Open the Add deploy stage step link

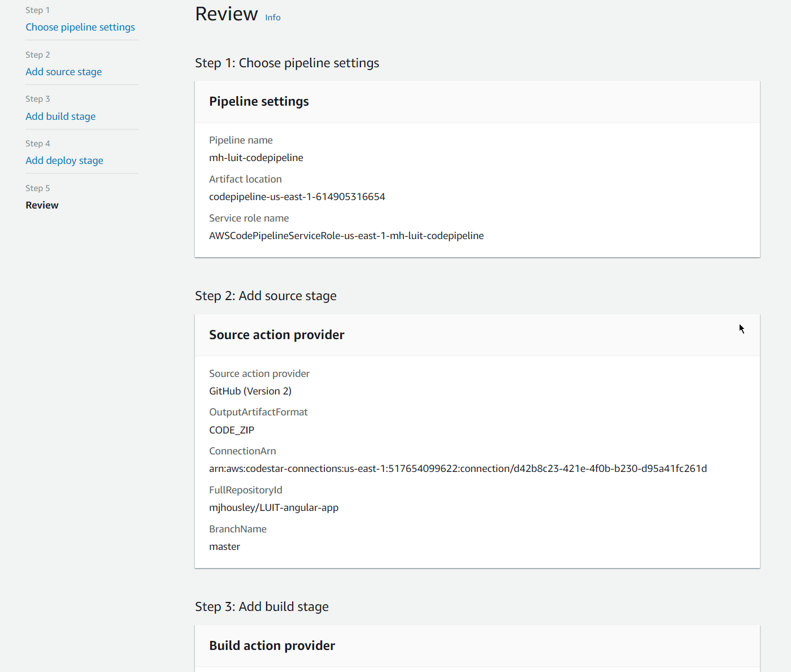coord(64,161)
